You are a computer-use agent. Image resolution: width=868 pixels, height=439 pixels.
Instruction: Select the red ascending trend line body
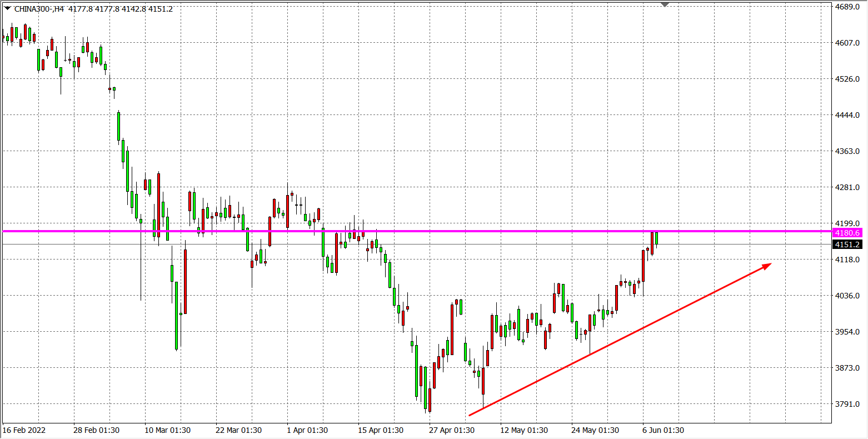pyautogui.click(x=611, y=346)
